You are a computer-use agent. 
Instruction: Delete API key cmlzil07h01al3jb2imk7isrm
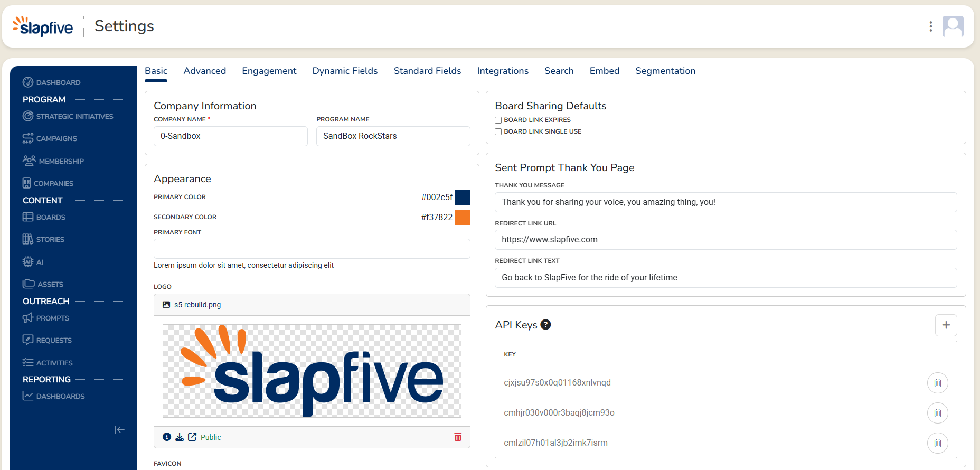tap(938, 443)
